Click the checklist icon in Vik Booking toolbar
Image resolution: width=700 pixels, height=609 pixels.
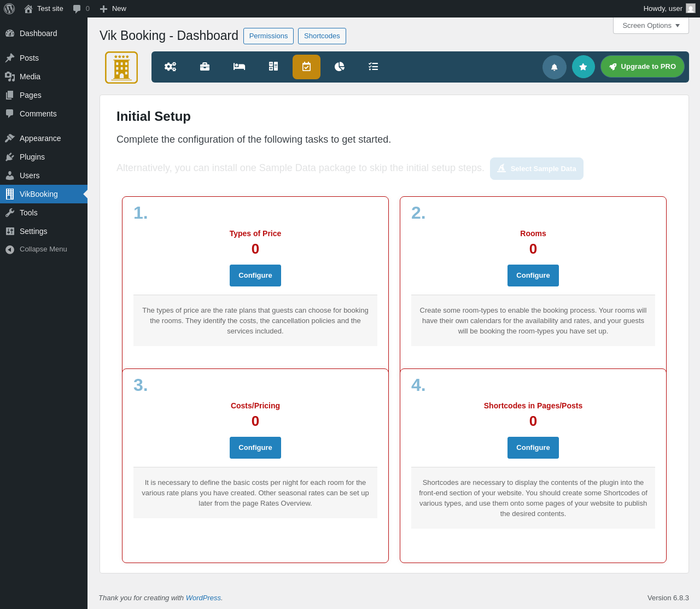(x=374, y=67)
